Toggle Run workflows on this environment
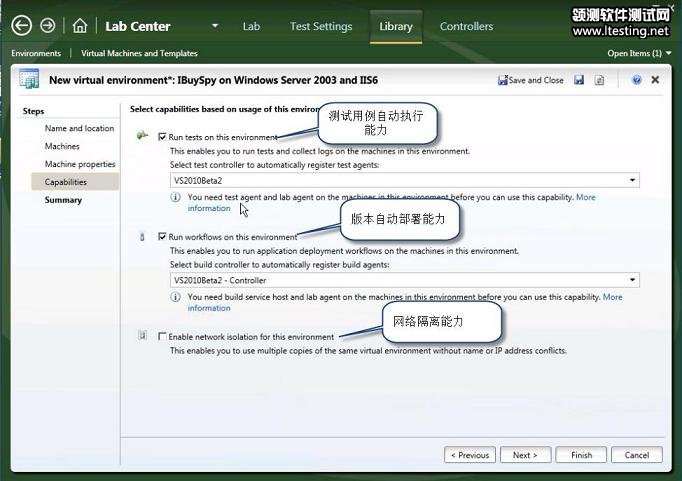The height and width of the screenshot is (481, 682). click(162, 237)
